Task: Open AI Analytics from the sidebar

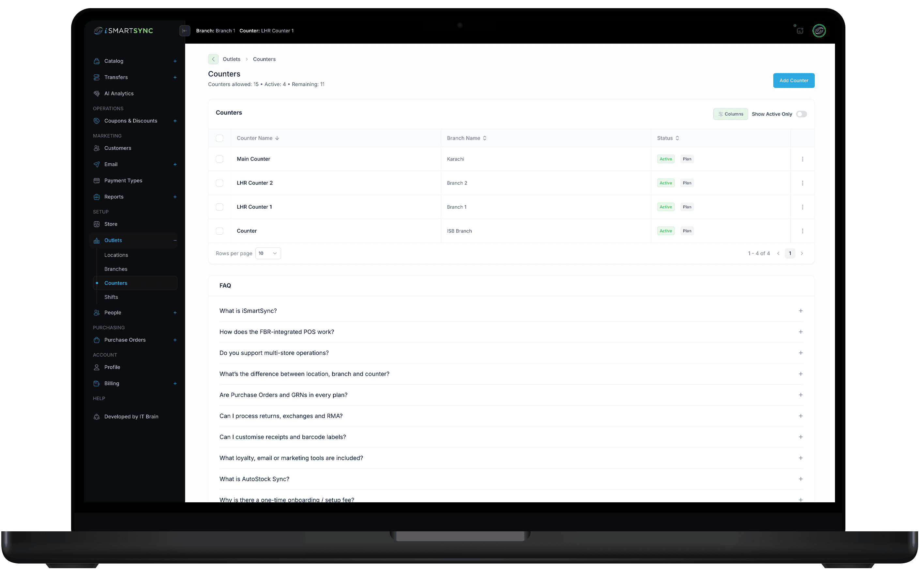Action: [x=119, y=93]
